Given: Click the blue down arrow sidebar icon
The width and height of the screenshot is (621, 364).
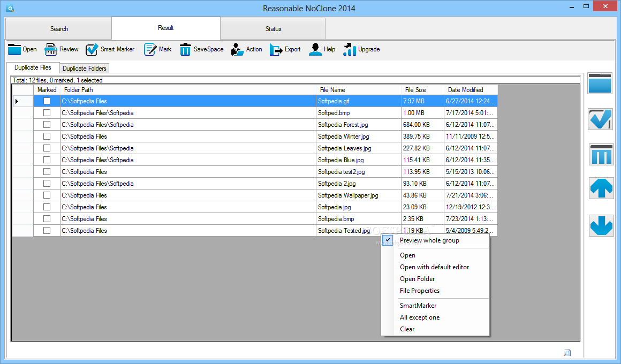Looking at the screenshot, I should point(601,225).
